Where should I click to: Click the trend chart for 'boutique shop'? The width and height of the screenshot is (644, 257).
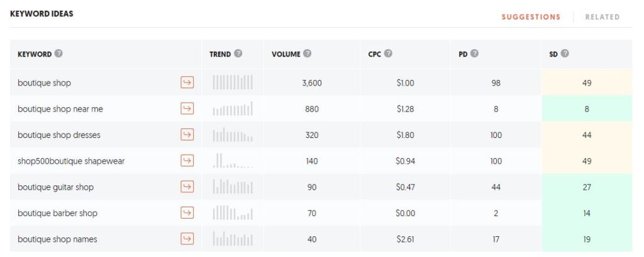coord(233,83)
